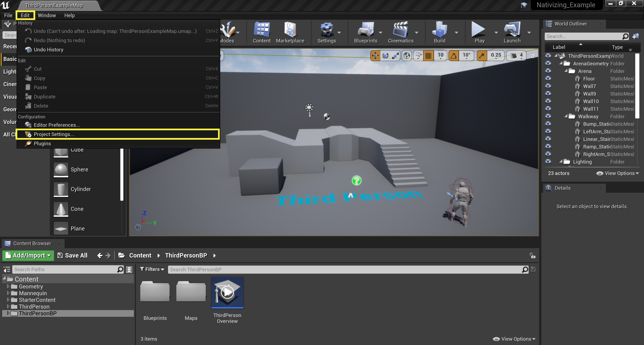
Task: Click the Launch toolbar icon
Action: [512, 31]
